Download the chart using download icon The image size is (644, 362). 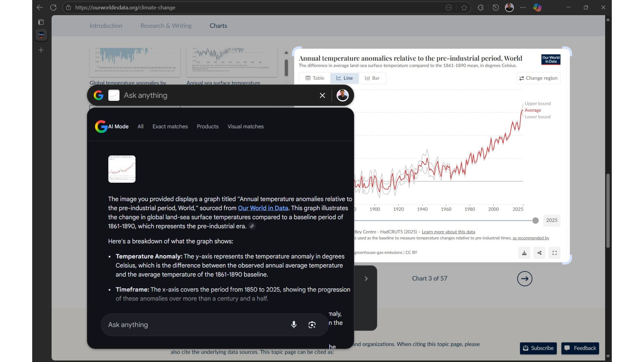[x=524, y=253]
